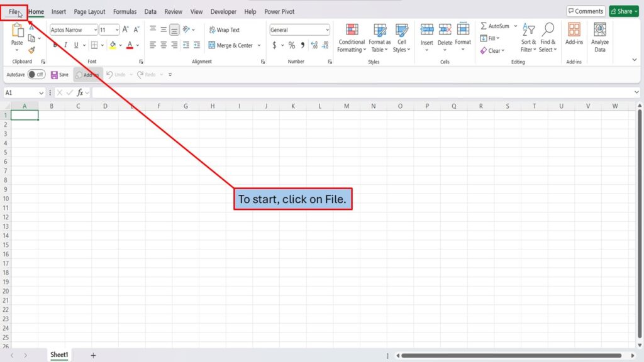
Task: Select the Sheet1 worksheet tab
Action: pos(59,355)
